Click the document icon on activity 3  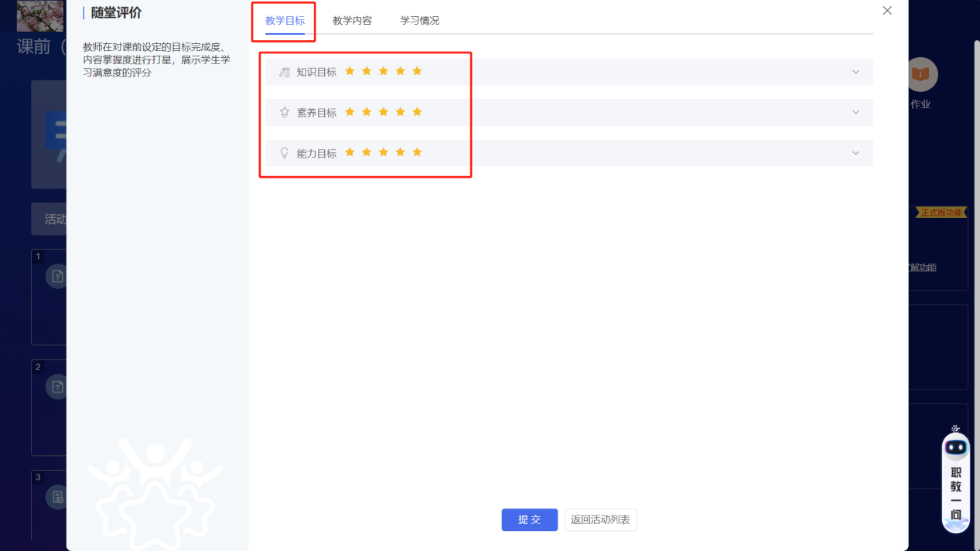tap(57, 497)
